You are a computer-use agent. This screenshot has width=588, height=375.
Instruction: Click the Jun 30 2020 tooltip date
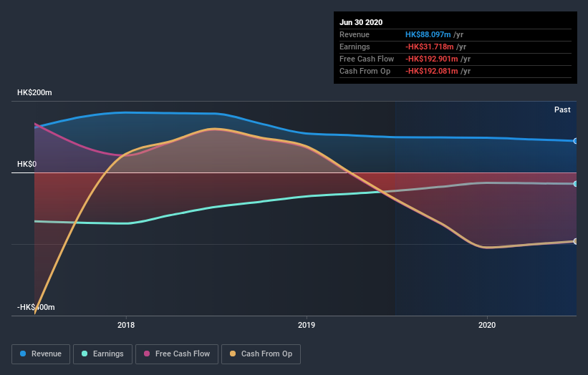tap(361, 22)
